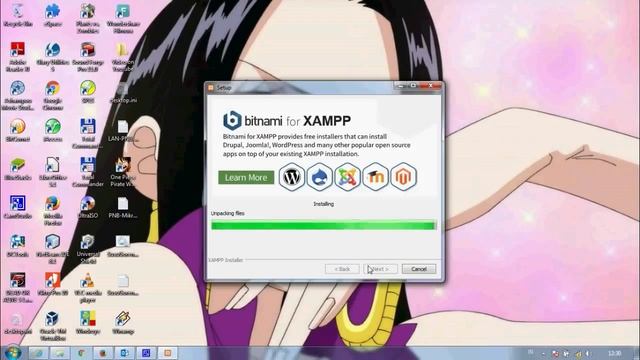Click the taskbar clock

614,353
